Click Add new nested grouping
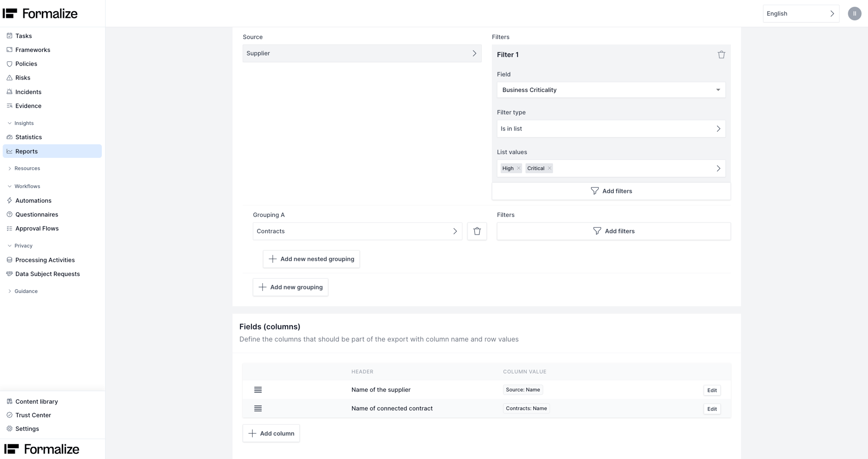The height and width of the screenshot is (459, 868). tap(311, 259)
